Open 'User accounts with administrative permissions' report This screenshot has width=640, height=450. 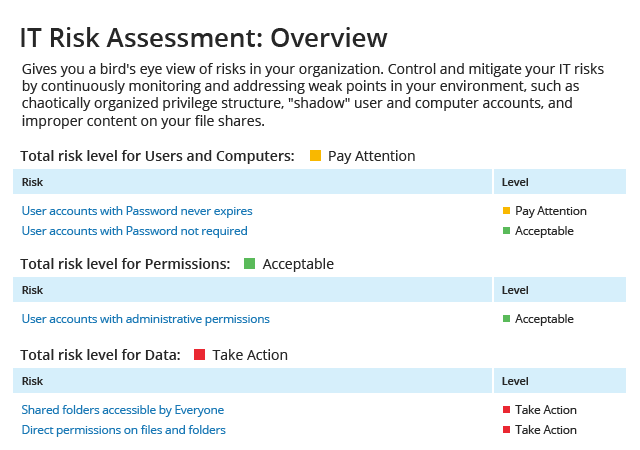145,319
